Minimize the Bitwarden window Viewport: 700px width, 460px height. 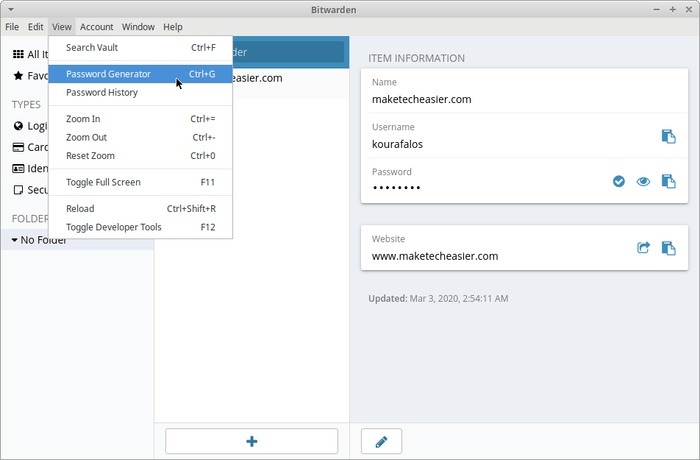point(657,9)
